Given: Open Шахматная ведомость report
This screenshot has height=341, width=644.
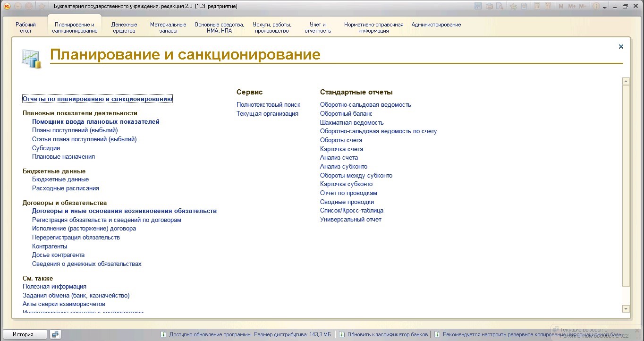Looking at the screenshot, I should pyautogui.click(x=352, y=122).
